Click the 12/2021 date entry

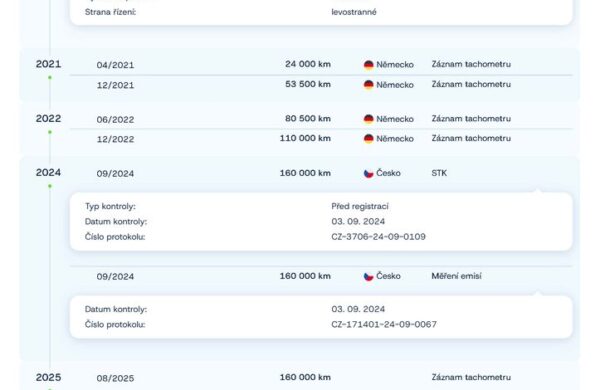pyautogui.click(x=115, y=85)
